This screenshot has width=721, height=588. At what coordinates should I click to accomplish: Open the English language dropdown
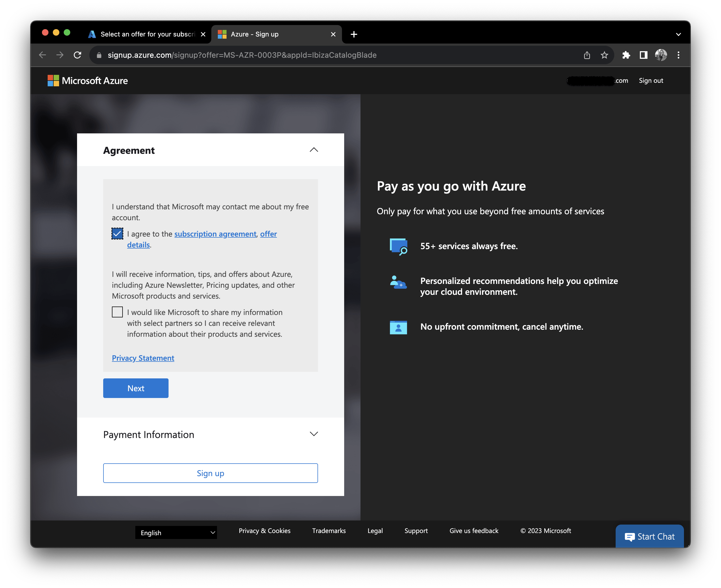(176, 532)
